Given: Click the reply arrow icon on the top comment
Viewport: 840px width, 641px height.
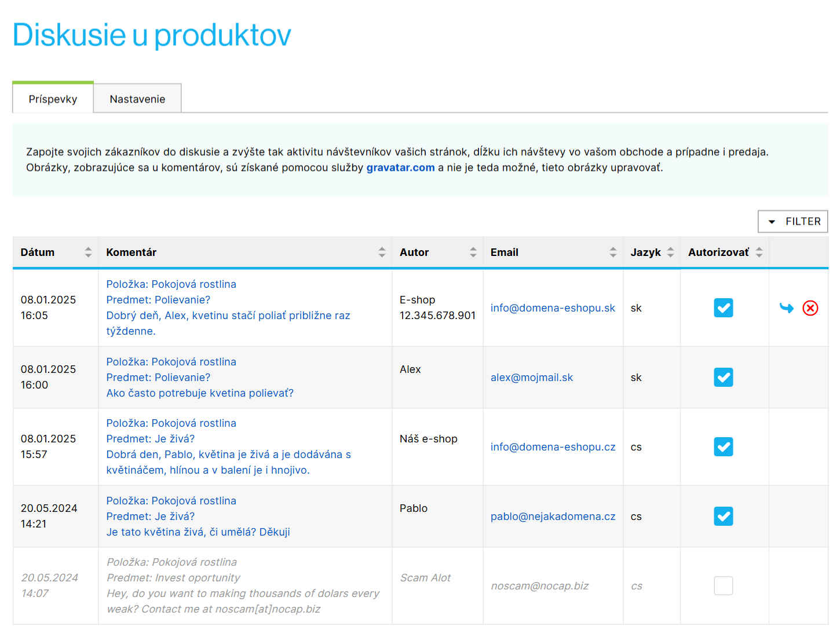Looking at the screenshot, I should pos(787,308).
